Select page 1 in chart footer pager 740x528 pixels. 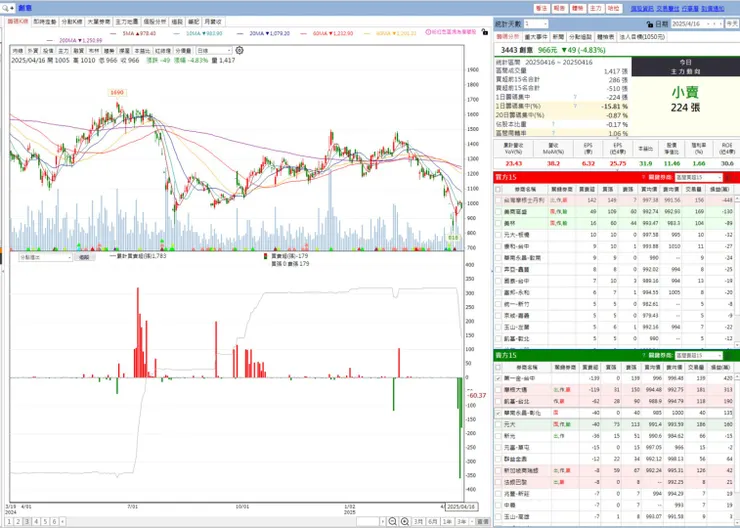pyautogui.click(x=9, y=521)
